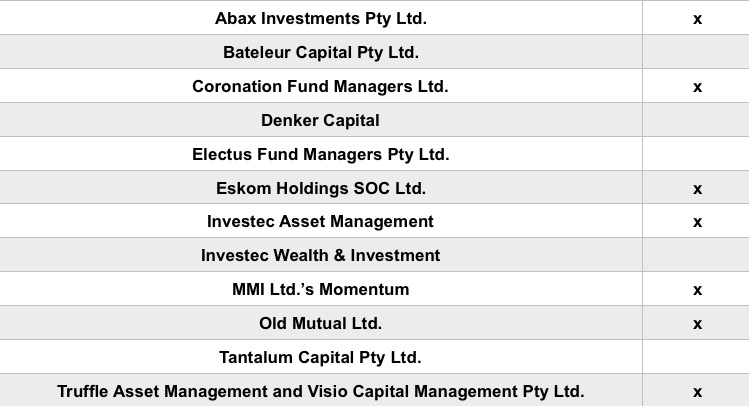Click the Denker Capital cell
This screenshot has height=406, width=749.
(x=320, y=120)
